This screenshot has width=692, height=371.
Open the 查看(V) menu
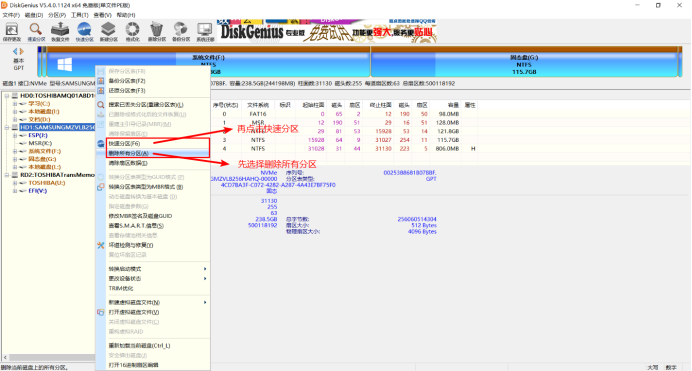pos(102,15)
